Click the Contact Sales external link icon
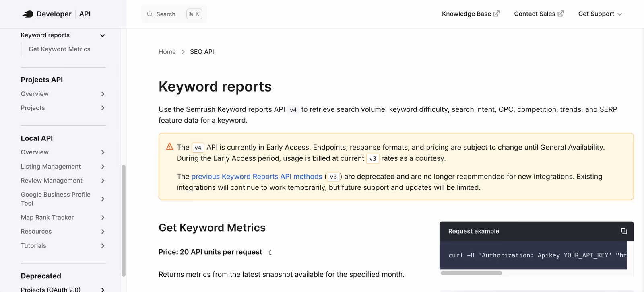Viewport: 644px width, 292px height. 561,14
